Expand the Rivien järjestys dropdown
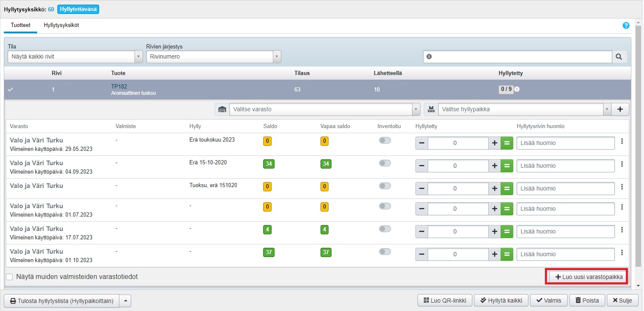This screenshot has height=311, width=644. (213, 56)
